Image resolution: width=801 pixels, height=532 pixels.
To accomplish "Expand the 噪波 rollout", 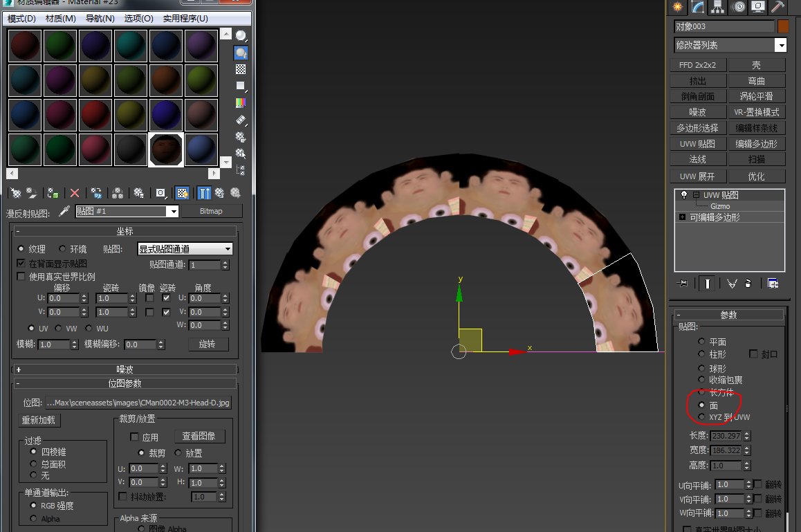I will click(x=125, y=369).
